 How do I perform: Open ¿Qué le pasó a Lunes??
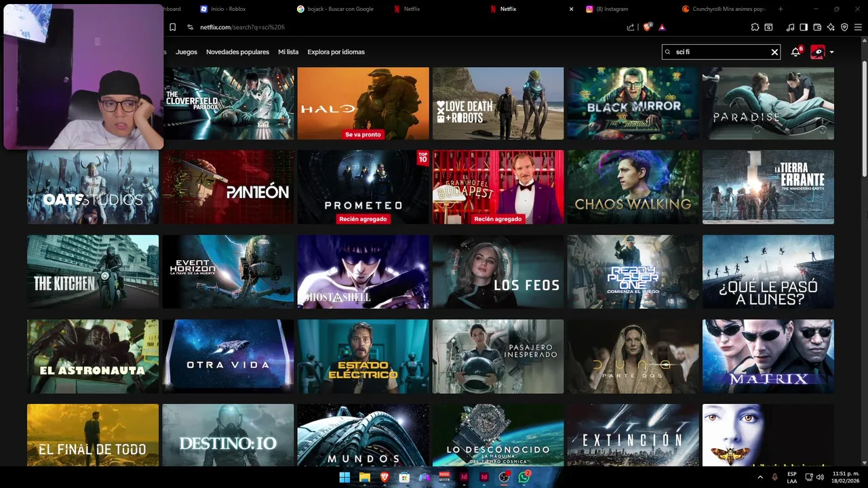click(768, 272)
